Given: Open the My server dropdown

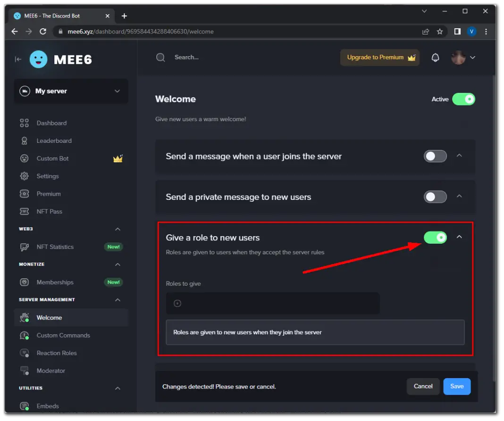Looking at the screenshot, I should [x=71, y=91].
